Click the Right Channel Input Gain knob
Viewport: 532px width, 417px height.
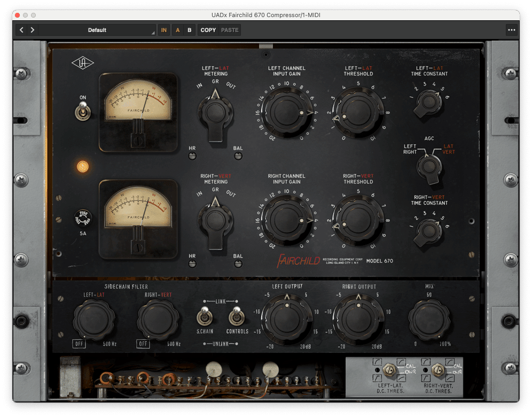click(x=287, y=221)
